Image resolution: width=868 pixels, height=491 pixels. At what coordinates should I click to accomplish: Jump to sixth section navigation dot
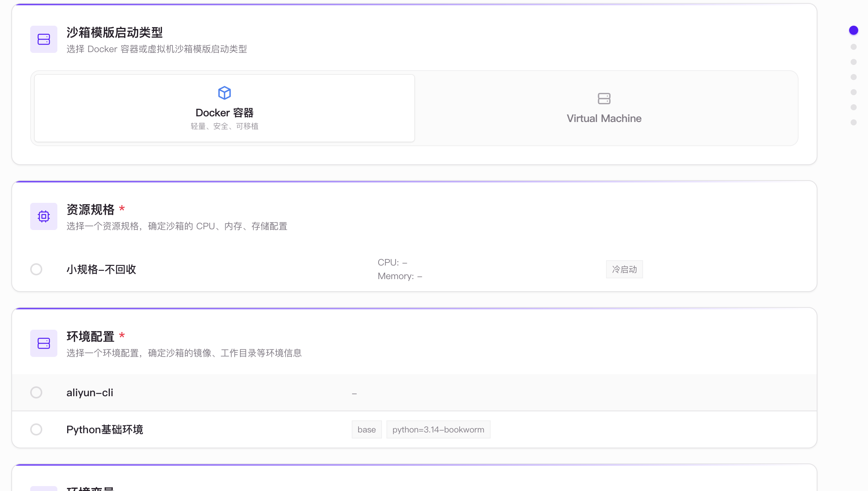(x=854, y=107)
